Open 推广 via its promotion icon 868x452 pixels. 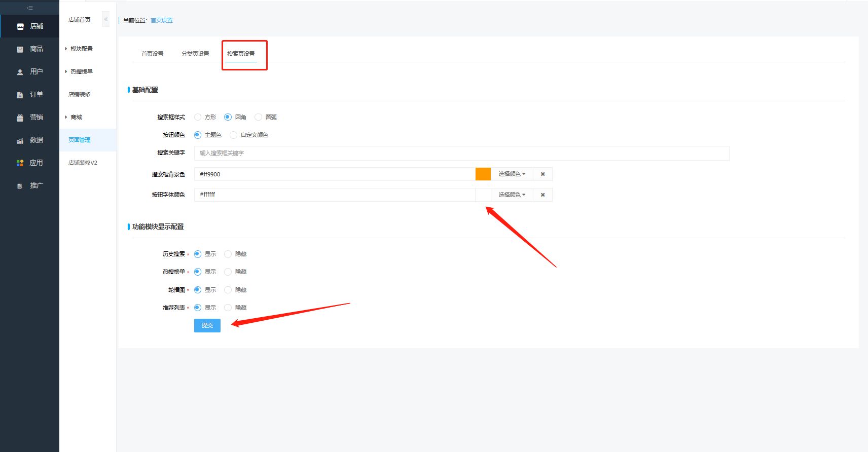click(x=20, y=186)
